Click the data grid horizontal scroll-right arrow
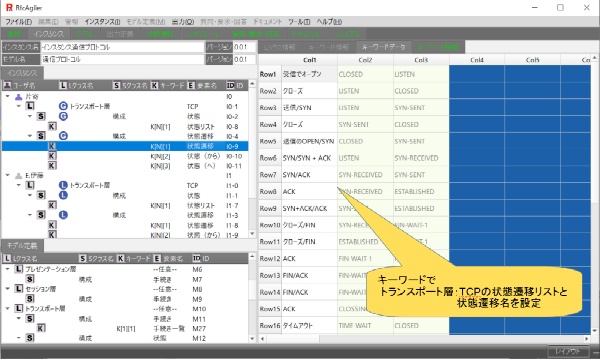 coord(587,339)
